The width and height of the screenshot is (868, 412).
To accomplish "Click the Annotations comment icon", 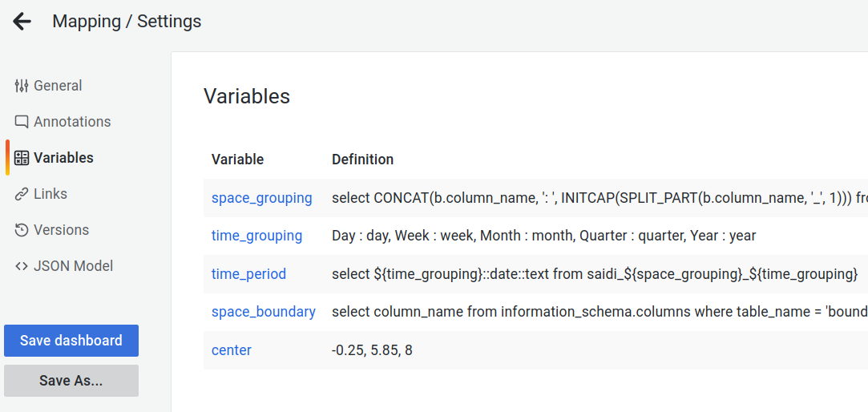I will (22, 122).
